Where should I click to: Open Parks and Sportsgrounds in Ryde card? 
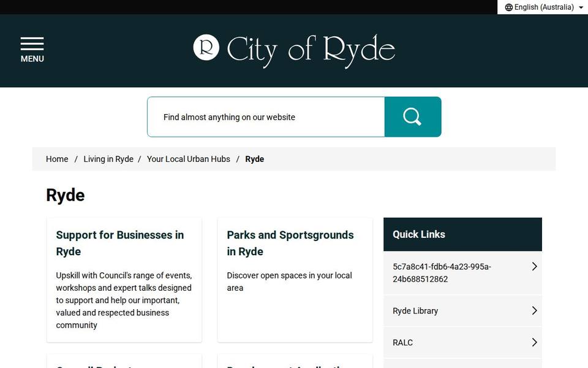[295, 280]
